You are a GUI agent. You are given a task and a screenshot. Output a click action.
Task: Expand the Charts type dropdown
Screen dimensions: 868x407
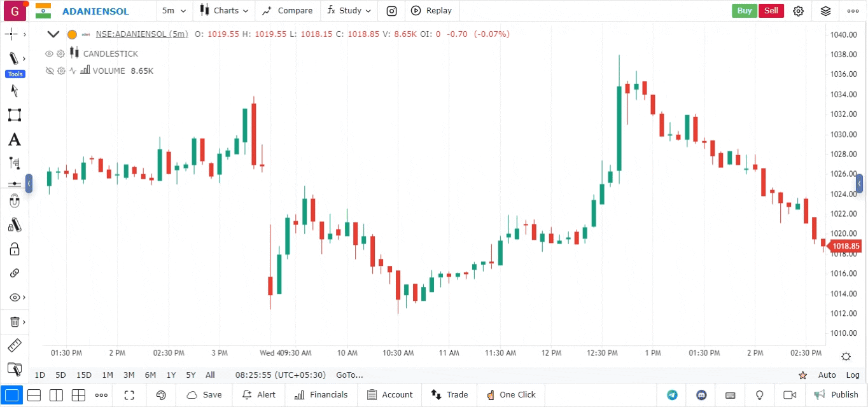point(224,11)
